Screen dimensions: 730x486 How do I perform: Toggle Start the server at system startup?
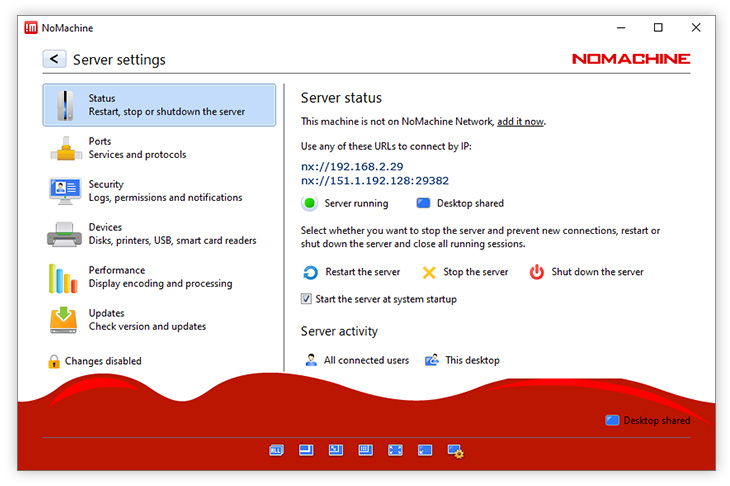click(x=307, y=299)
